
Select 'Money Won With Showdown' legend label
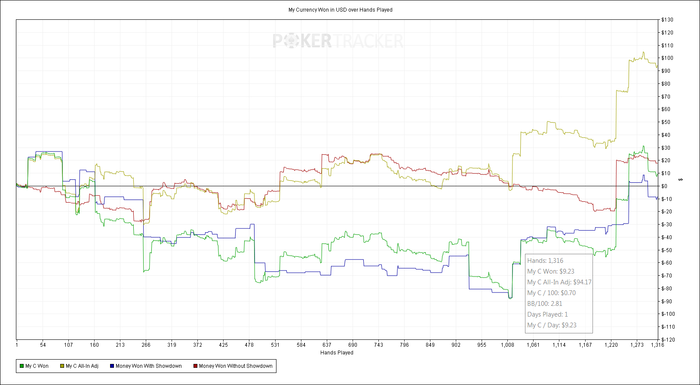[x=149, y=366]
